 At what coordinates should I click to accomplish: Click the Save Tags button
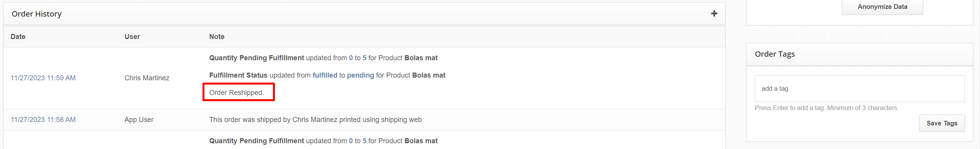(942, 123)
